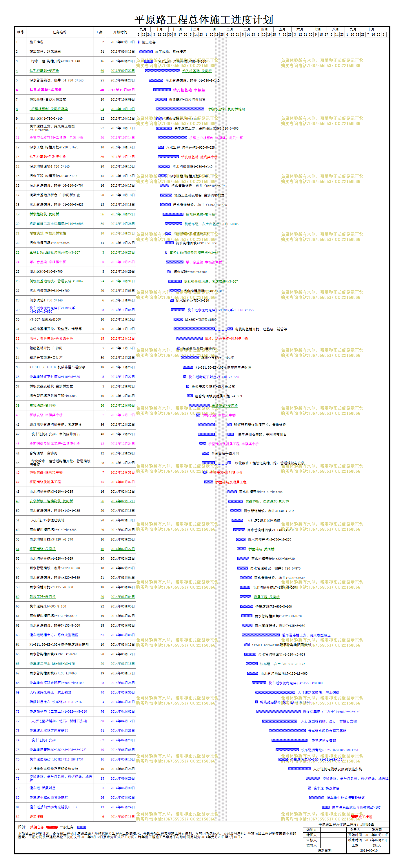Click start date 2013年09月10日 in row 1
The width and height of the screenshot is (404, 868).
pos(123,42)
